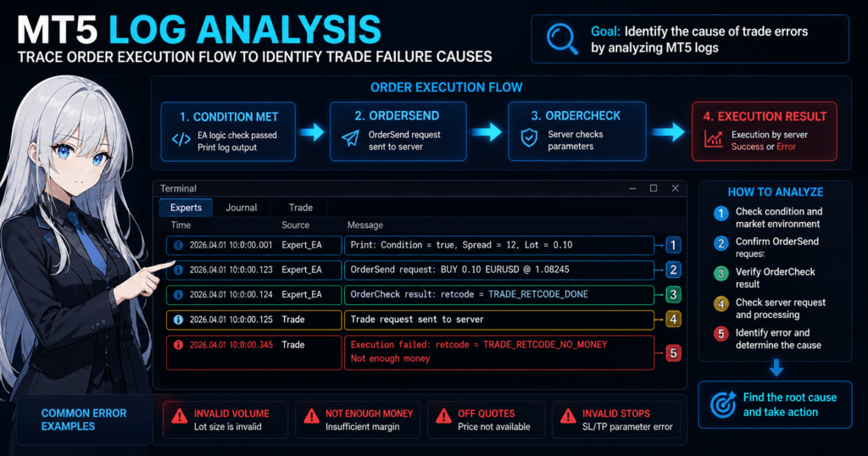Select the 2. OrderSend flow card title

(x=397, y=115)
